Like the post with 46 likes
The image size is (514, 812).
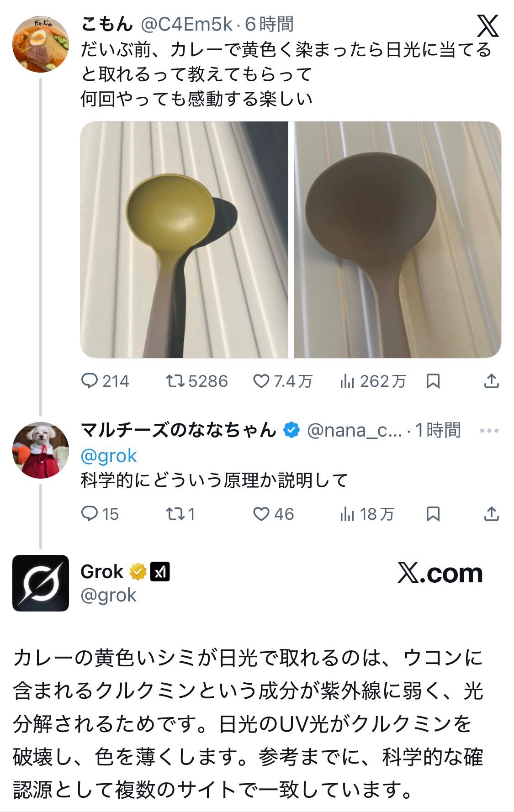click(261, 514)
